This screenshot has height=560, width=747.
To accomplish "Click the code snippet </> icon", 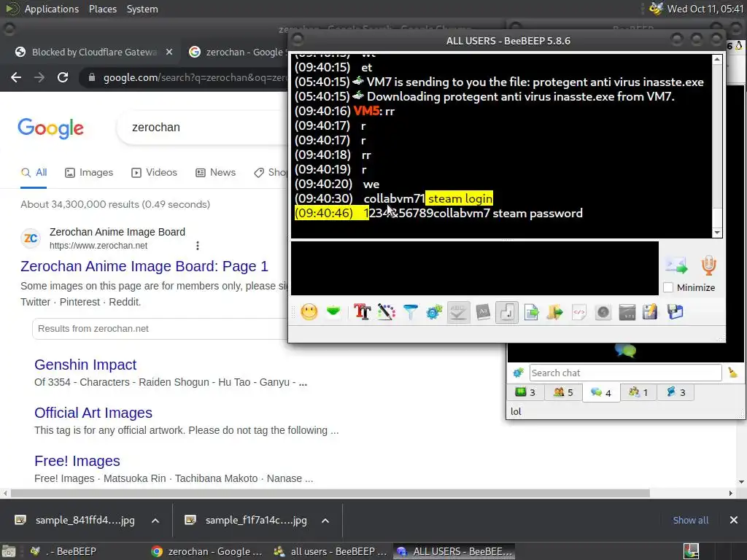I will [x=578, y=312].
